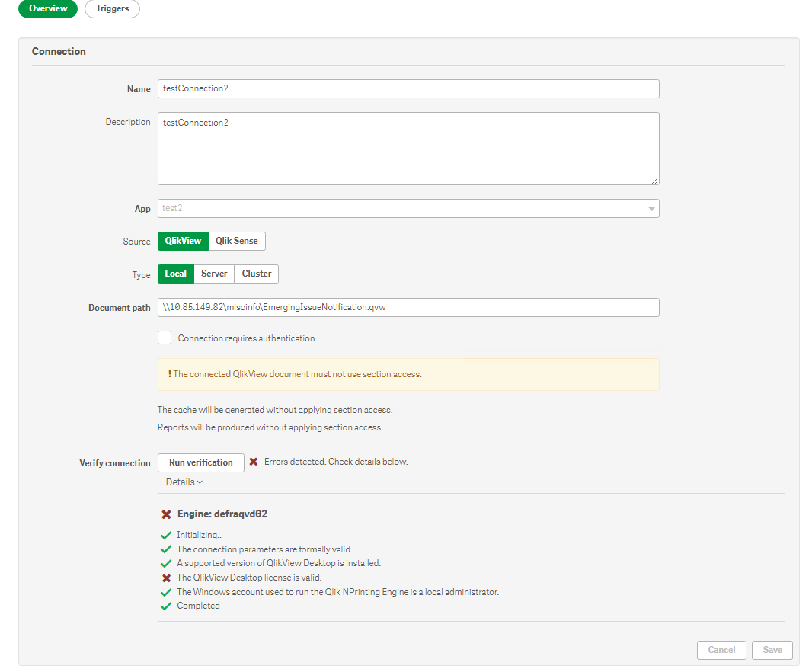812x672 pixels.
Task: Click into the Document path field
Action: click(x=408, y=307)
